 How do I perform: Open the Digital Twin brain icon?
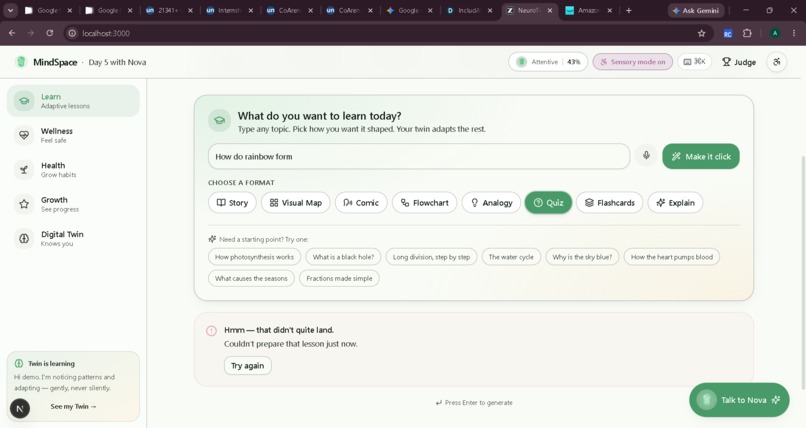(24, 238)
